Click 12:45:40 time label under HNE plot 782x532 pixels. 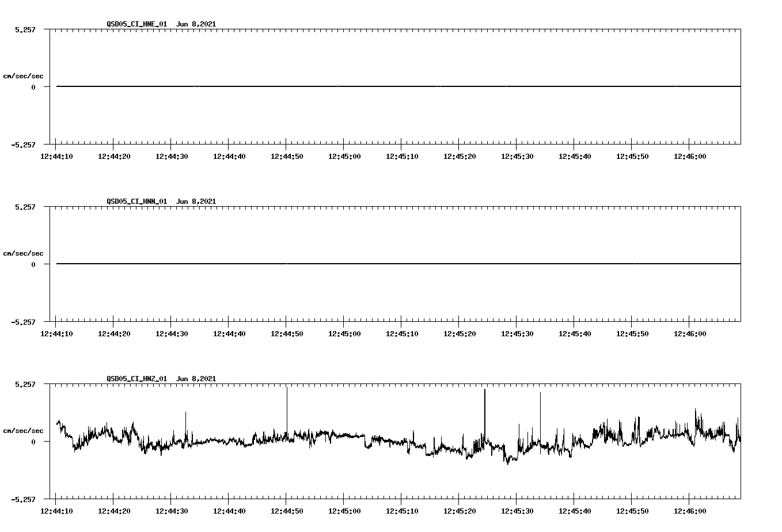click(575, 156)
